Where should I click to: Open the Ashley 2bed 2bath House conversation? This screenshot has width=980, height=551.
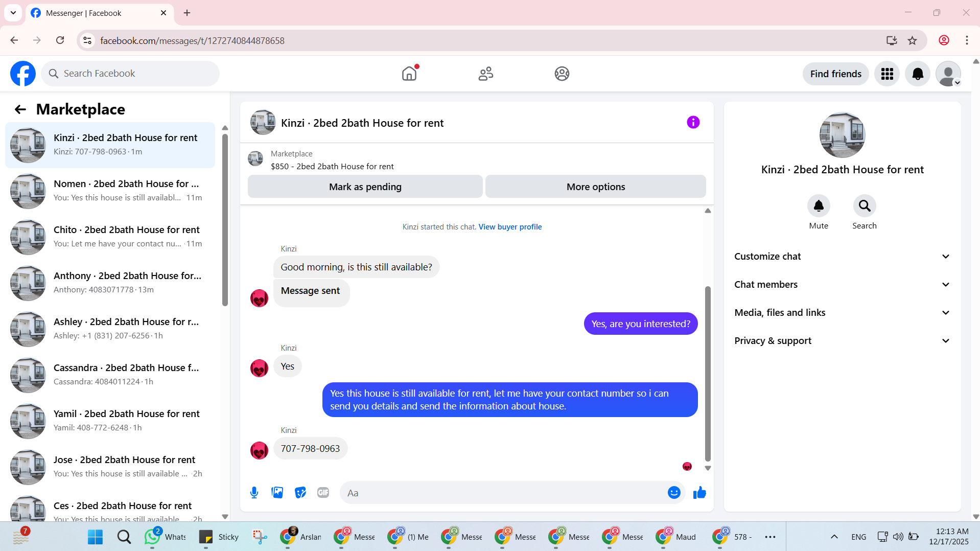pos(110,329)
